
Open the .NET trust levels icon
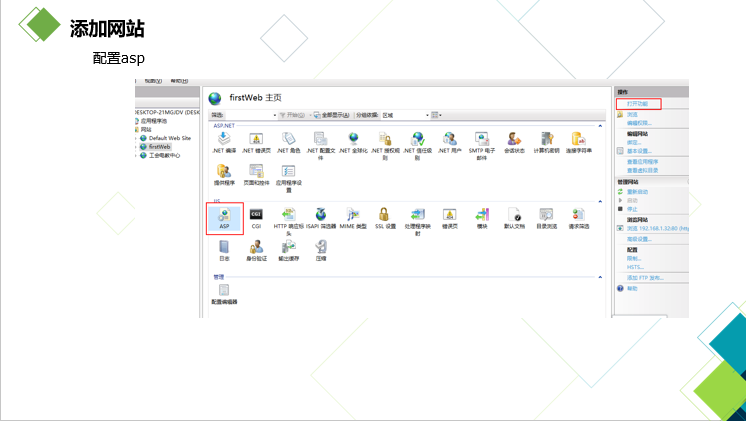coord(418,146)
